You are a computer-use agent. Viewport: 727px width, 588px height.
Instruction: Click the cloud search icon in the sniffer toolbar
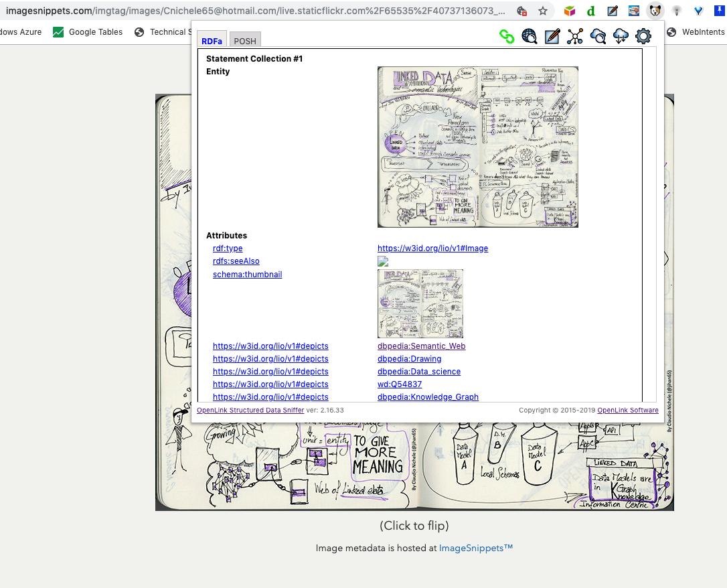pyautogui.click(x=598, y=36)
